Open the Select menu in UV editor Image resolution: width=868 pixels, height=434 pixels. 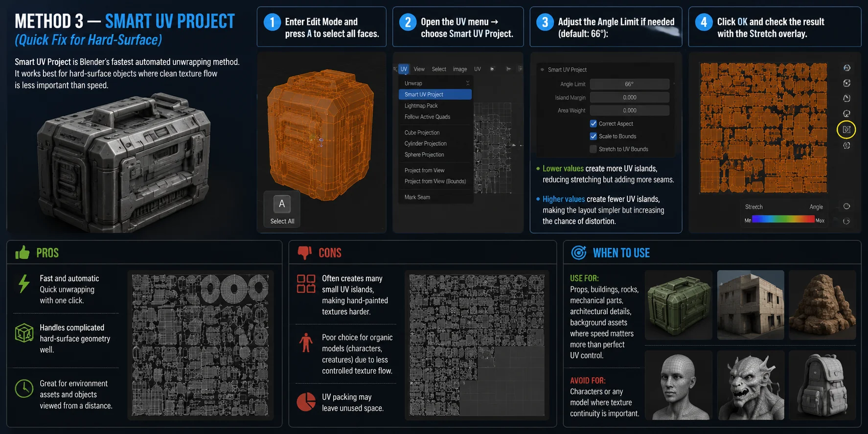coord(439,69)
